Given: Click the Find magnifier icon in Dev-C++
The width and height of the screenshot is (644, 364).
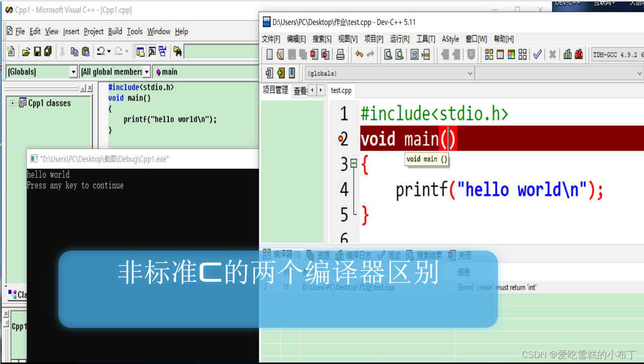Looking at the screenshot, I should [388, 54].
